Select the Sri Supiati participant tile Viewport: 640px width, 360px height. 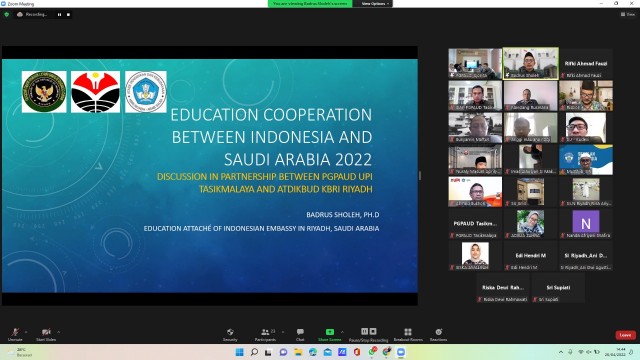click(558, 288)
